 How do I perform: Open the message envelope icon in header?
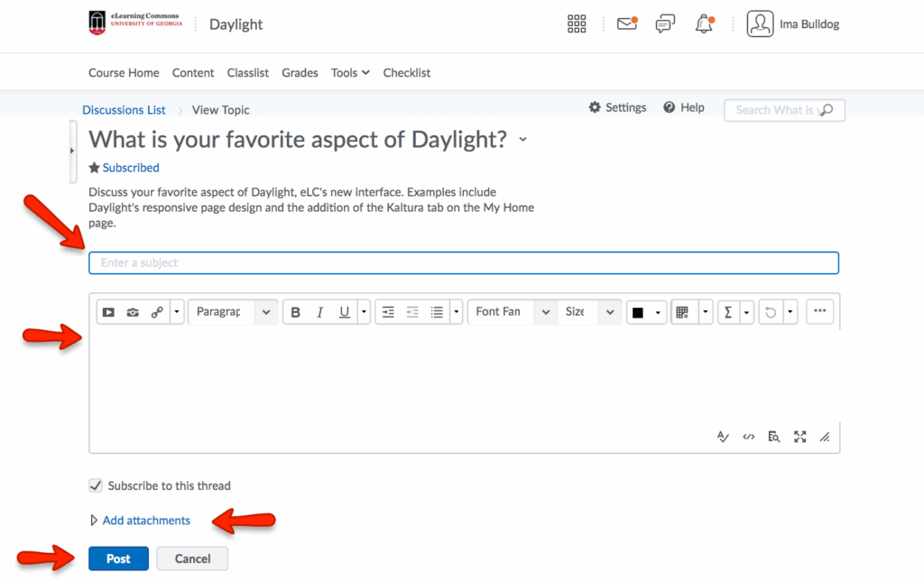pos(626,24)
